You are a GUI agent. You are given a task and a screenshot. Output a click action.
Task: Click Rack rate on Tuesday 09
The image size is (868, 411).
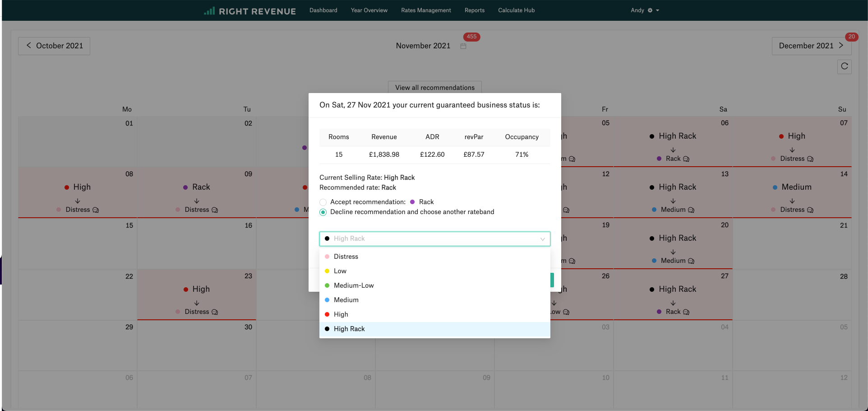pos(197,187)
